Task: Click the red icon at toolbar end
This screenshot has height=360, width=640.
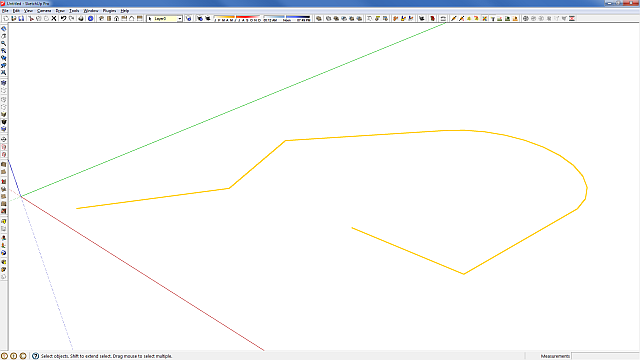Action: pos(572,18)
